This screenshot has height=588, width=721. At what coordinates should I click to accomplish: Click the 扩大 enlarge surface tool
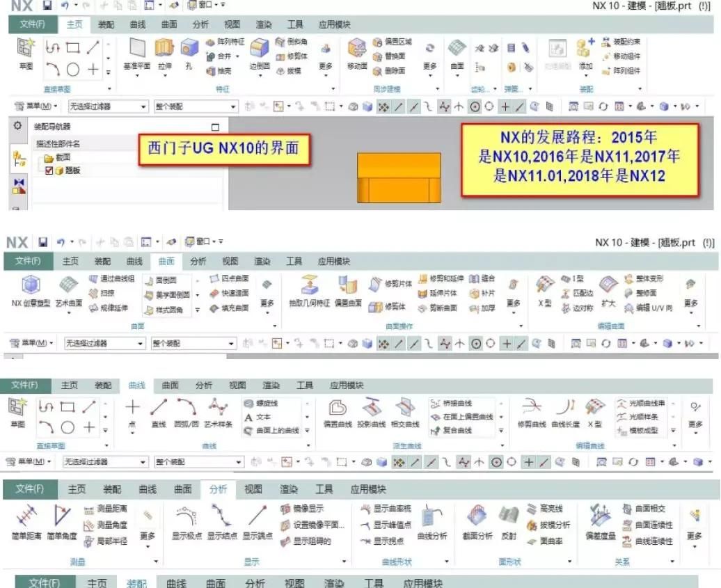[608, 291]
